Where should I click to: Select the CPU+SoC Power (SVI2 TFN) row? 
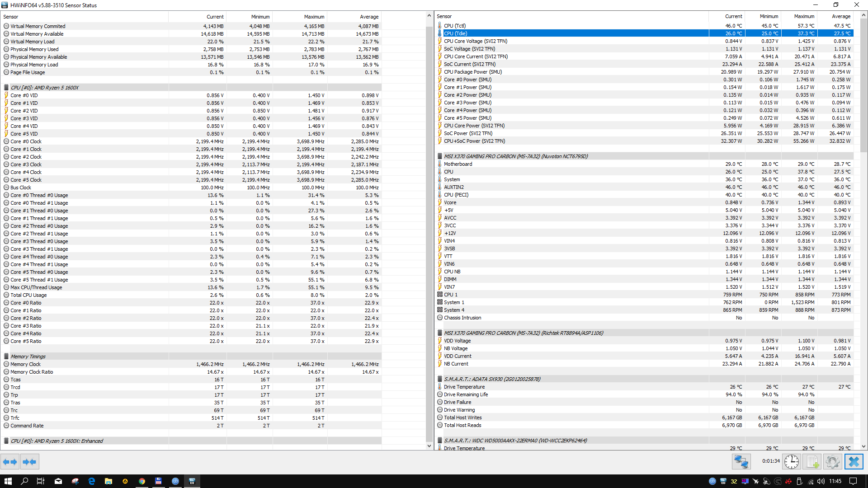645,141
